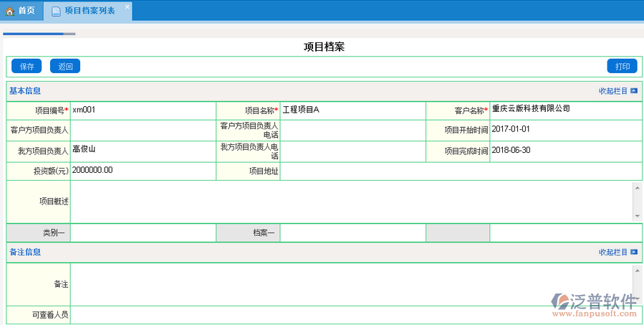Click the document icon on 项目档案列表 tab
The height and width of the screenshot is (325, 644).
(56, 11)
